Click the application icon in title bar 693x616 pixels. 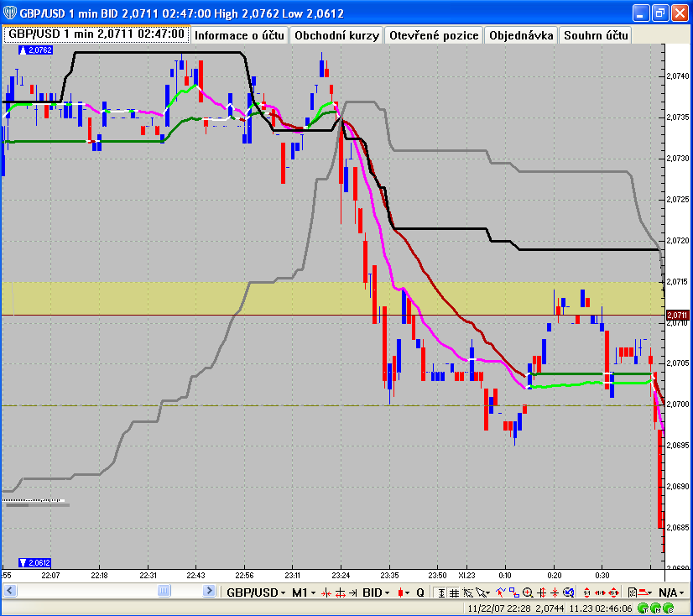tap(10, 13)
